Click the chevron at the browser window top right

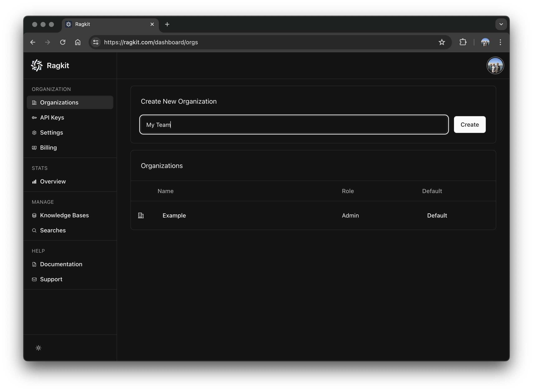[x=501, y=24]
